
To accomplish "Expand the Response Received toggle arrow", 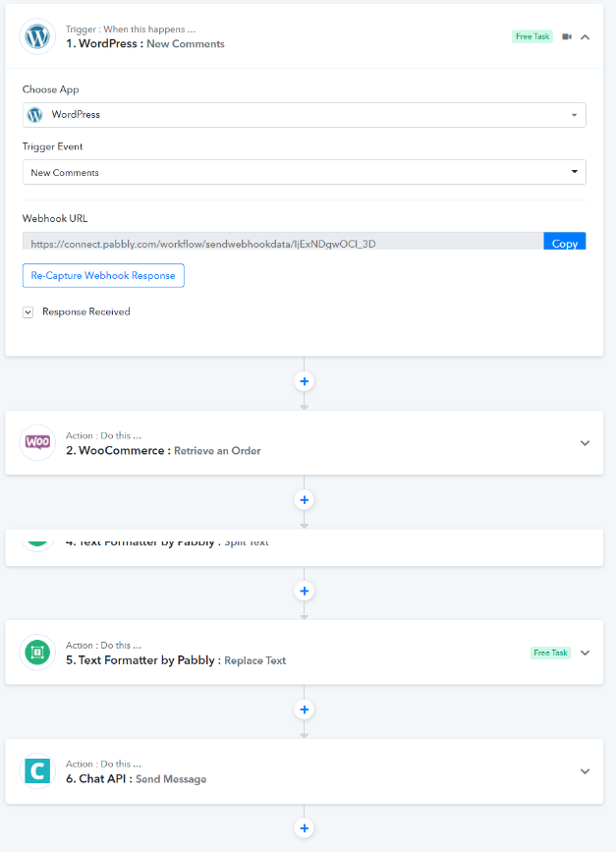I will point(28,312).
